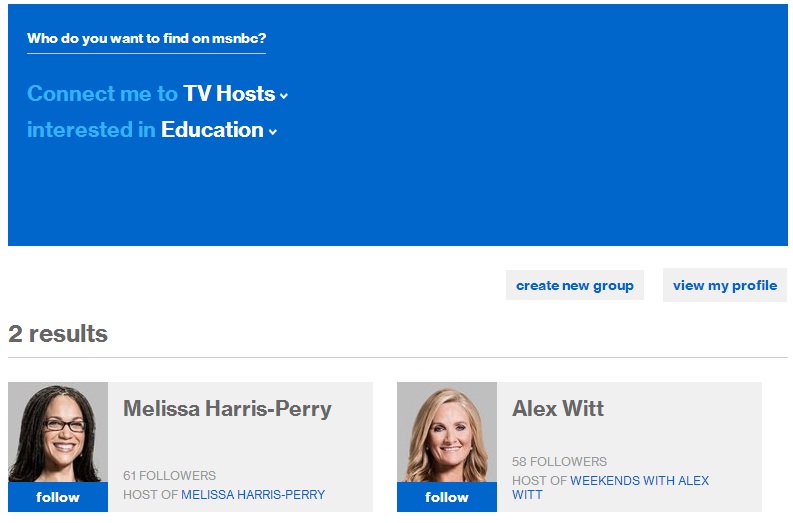Screen dimensions: 793x523
Task: Open view my profile
Action: click(x=724, y=285)
